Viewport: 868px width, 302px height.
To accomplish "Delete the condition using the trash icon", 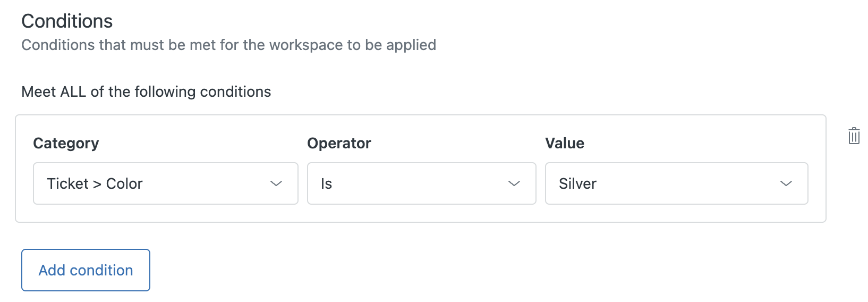I will 854,136.
